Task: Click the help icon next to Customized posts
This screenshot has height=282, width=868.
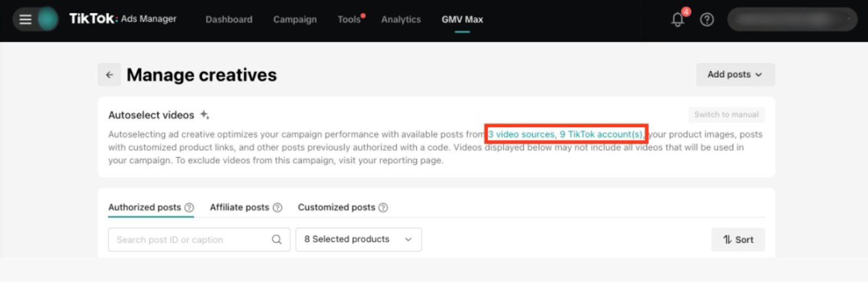Action: click(x=383, y=208)
